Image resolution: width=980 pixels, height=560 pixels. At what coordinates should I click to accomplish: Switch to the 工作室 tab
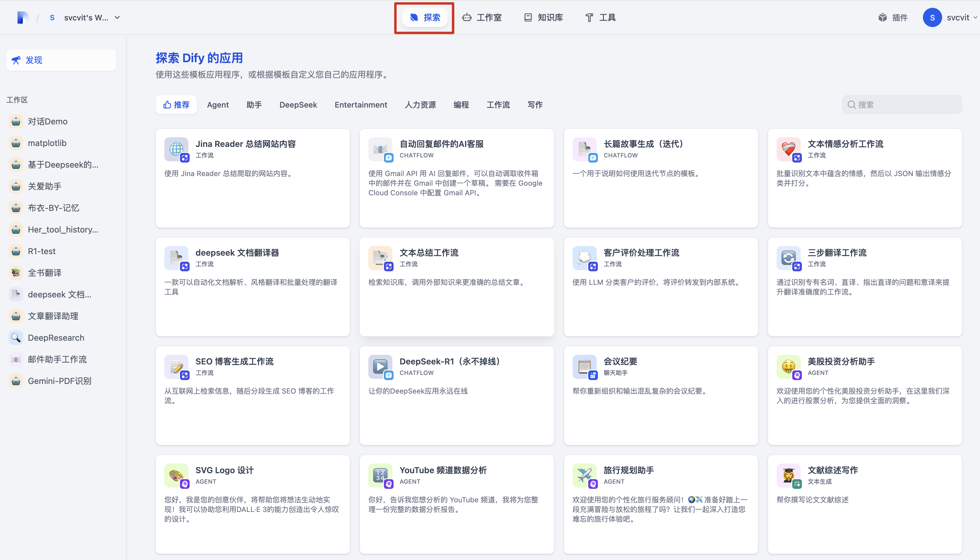coord(482,17)
